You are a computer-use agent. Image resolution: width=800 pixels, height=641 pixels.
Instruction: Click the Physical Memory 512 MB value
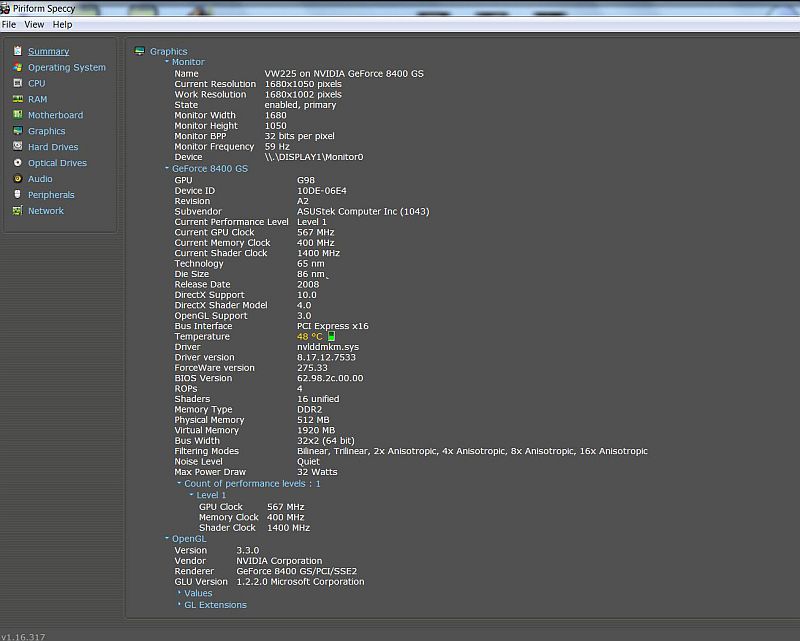point(313,420)
